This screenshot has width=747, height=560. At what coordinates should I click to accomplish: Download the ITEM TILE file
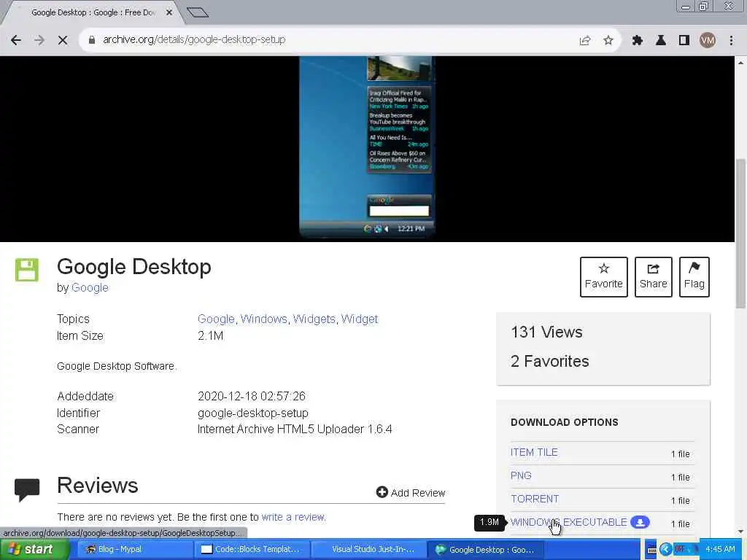534,452
